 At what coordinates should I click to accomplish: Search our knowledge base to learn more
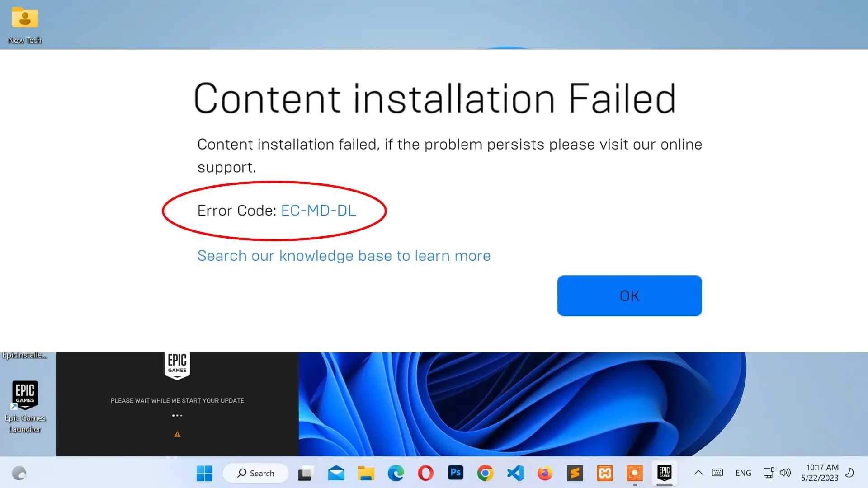(344, 255)
